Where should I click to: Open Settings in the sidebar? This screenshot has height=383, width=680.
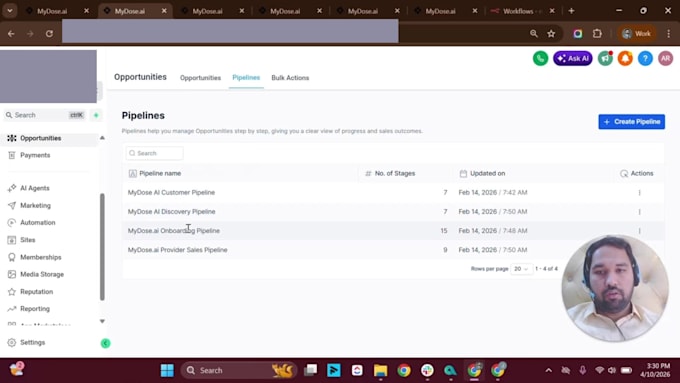click(x=32, y=343)
